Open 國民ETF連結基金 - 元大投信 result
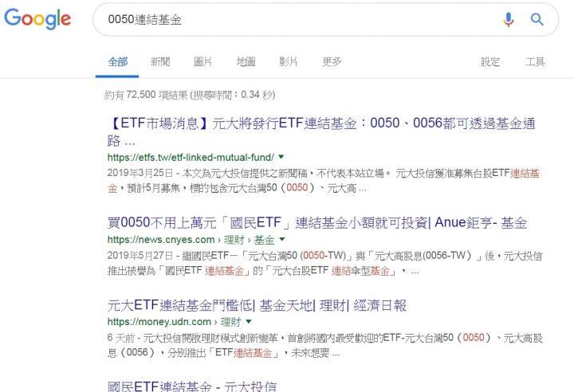This screenshot has height=392, width=574. pos(192,386)
